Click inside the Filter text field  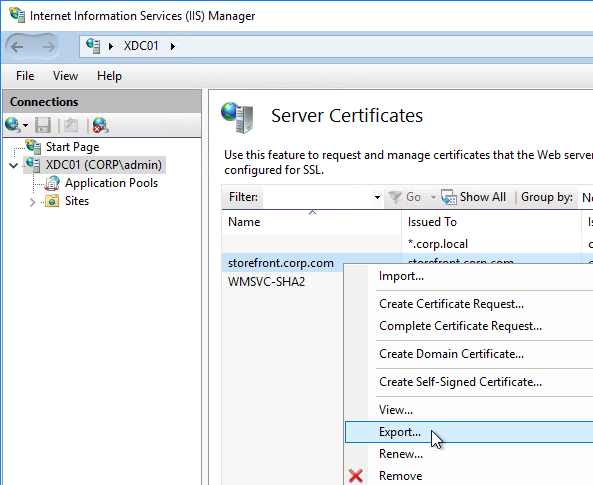(318, 197)
